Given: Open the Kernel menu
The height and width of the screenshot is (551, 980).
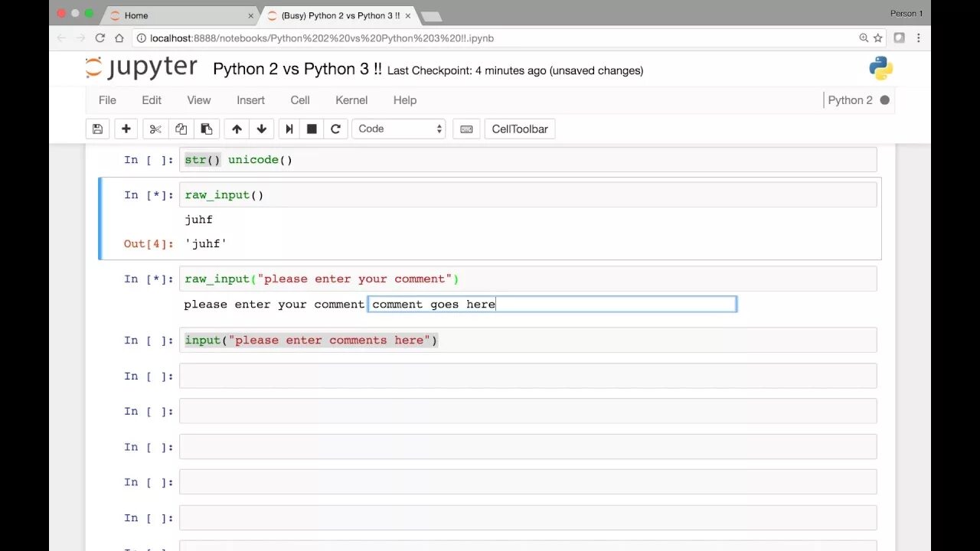Looking at the screenshot, I should (x=351, y=100).
